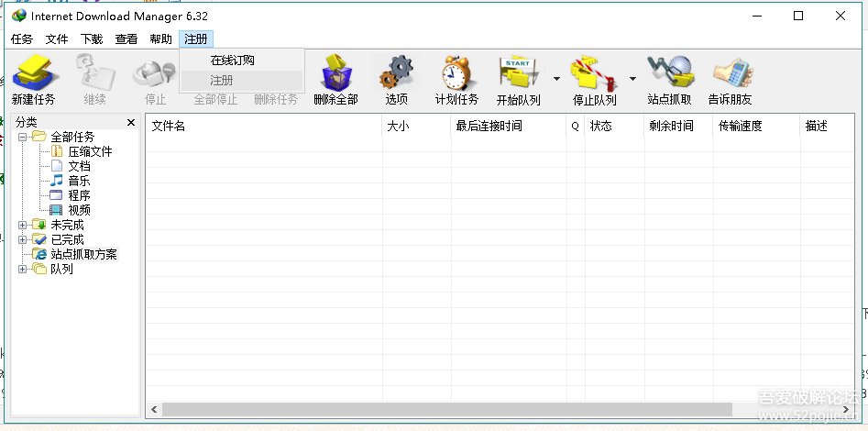Select the 全部任务 folder
The image size is (868, 431).
click(x=72, y=137)
